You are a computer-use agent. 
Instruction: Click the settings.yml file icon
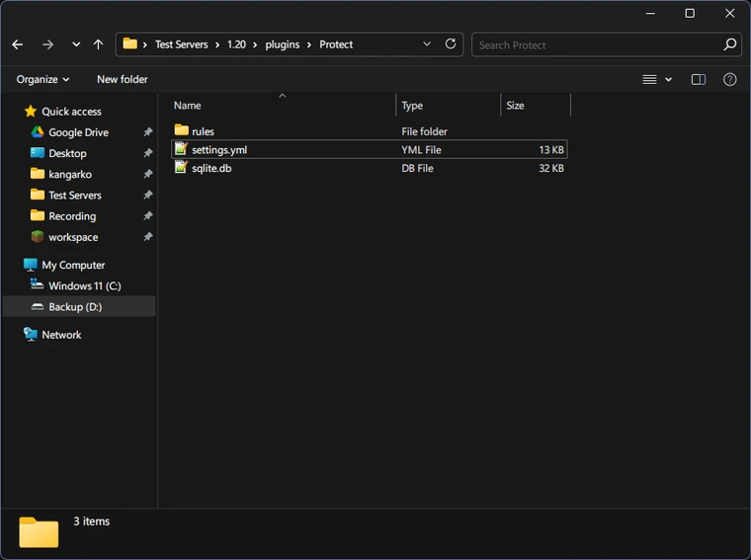(181, 149)
